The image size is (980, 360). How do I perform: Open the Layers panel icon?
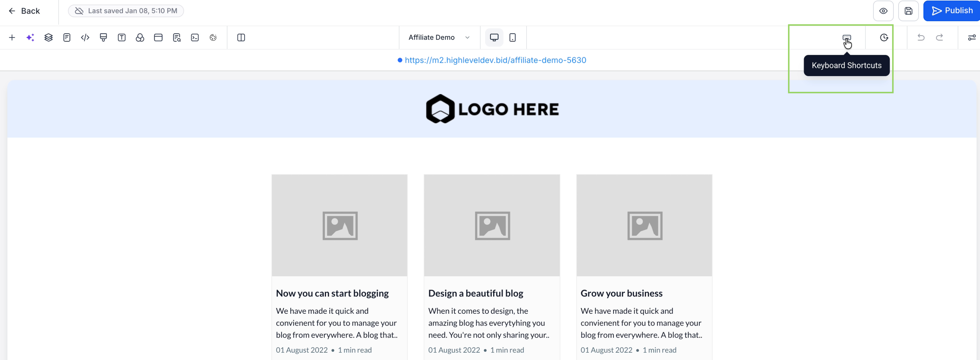click(x=48, y=37)
